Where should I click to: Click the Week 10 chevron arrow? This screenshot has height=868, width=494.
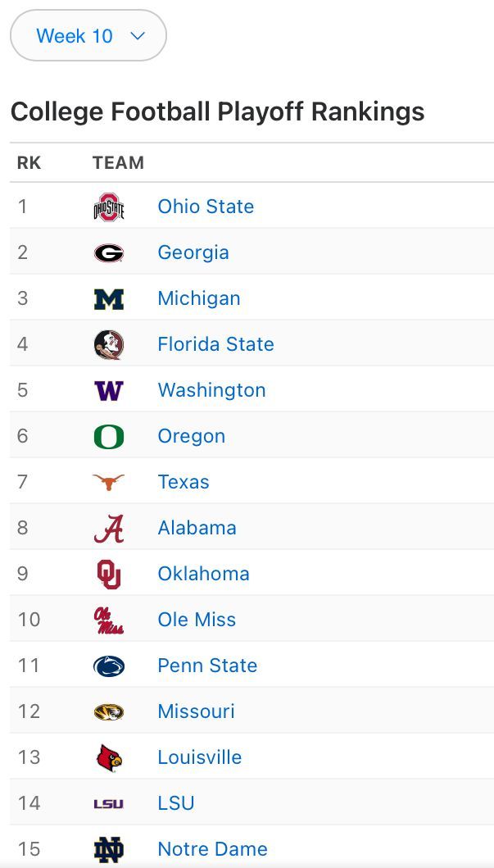click(137, 36)
